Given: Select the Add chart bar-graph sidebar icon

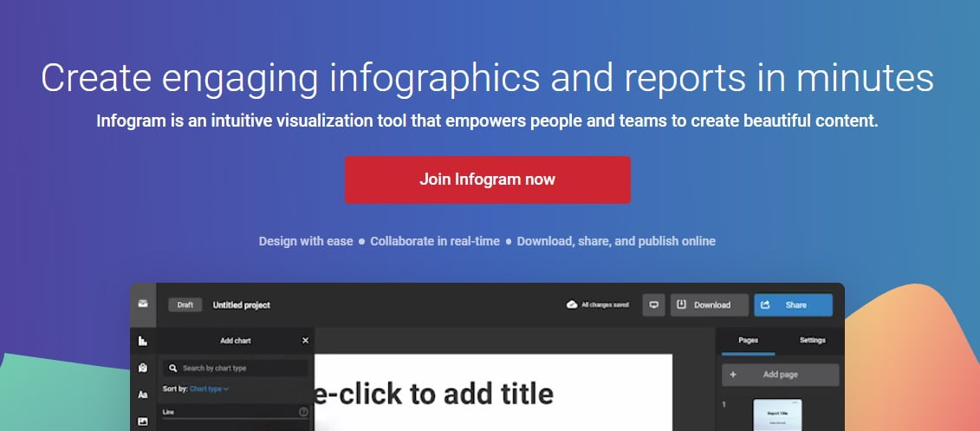Looking at the screenshot, I should (142, 341).
